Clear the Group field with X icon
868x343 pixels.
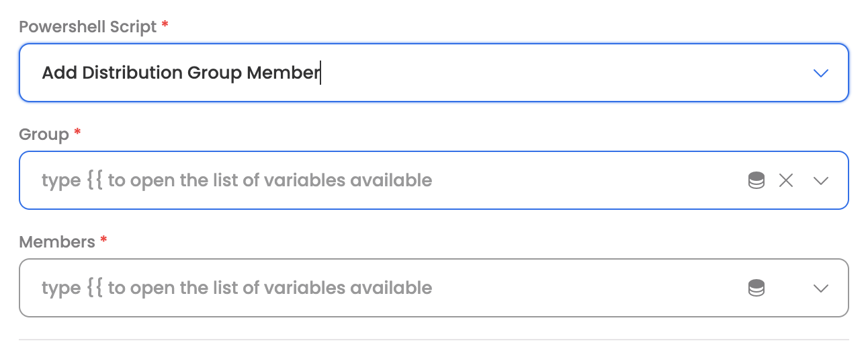click(x=786, y=180)
